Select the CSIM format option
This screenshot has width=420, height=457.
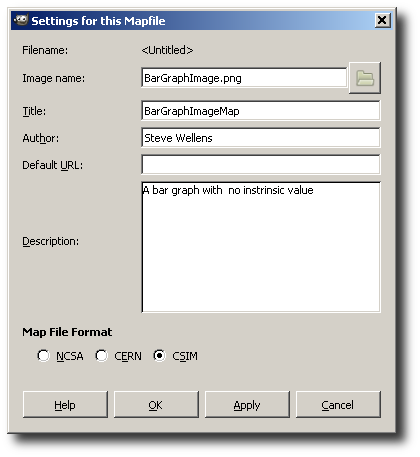(x=159, y=356)
